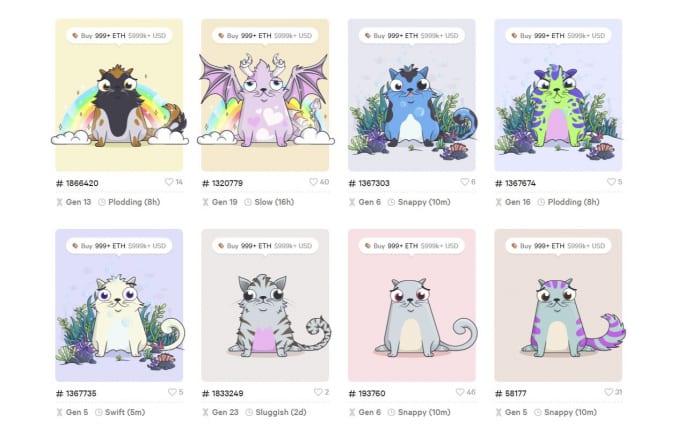Like kitty #1367735 using its heart
Viewport: 699px width, 429px height.
[x=172, y=392]
